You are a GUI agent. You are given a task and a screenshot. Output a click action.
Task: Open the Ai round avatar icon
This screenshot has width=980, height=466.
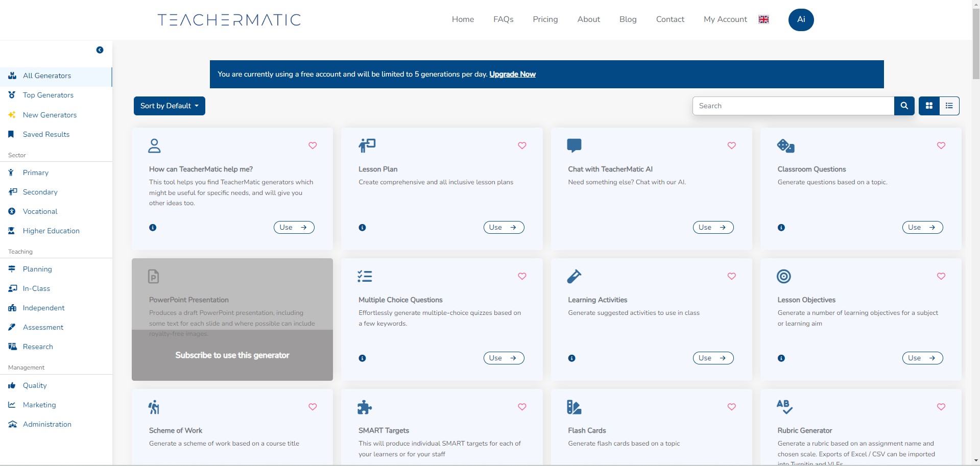point(801,19)
